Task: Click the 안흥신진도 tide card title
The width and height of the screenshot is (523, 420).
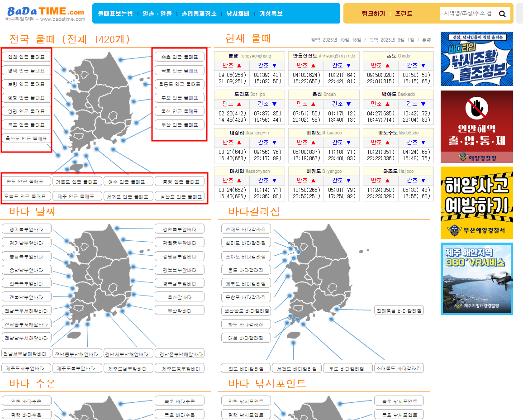Action: point(324,56)
